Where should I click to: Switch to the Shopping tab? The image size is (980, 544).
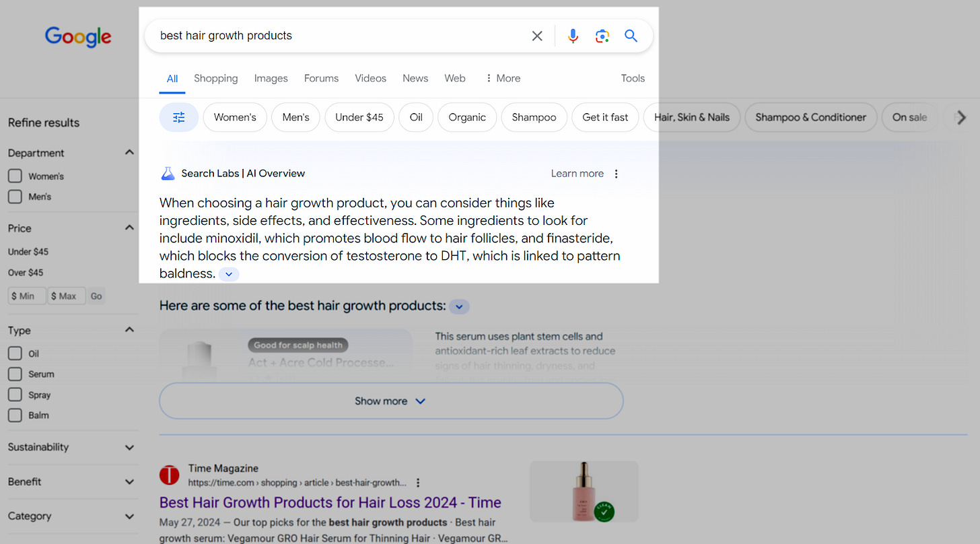pyautogui.click(x=216, y=78)
